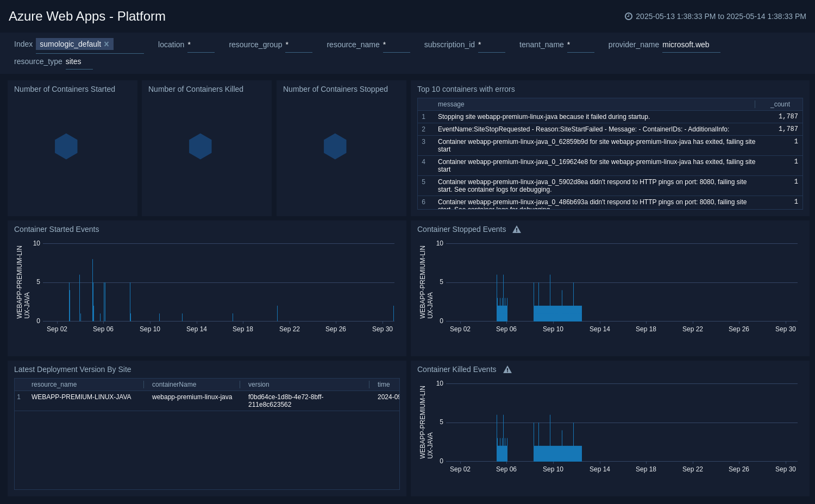Click the version f0bd64ce-1d8b-4e72-8bff cell
The height and width of the screenshot is (504, 815).
point(286,401)
